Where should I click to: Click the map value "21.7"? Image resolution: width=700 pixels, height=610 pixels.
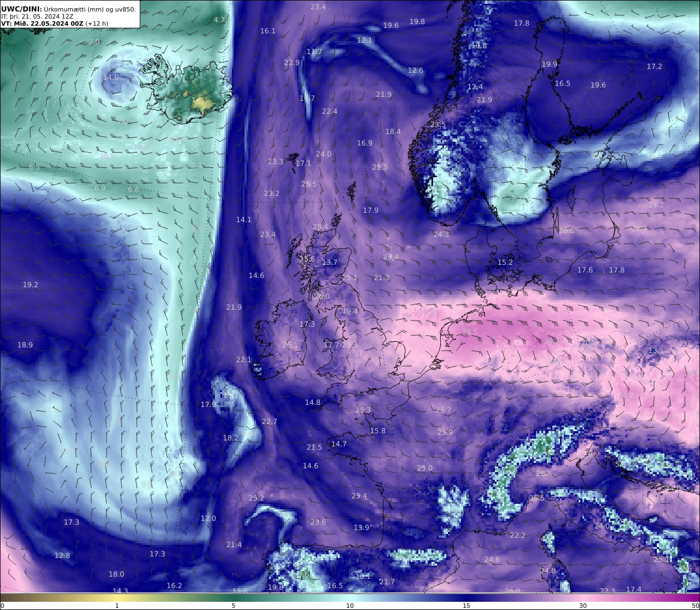coord(387,582)
